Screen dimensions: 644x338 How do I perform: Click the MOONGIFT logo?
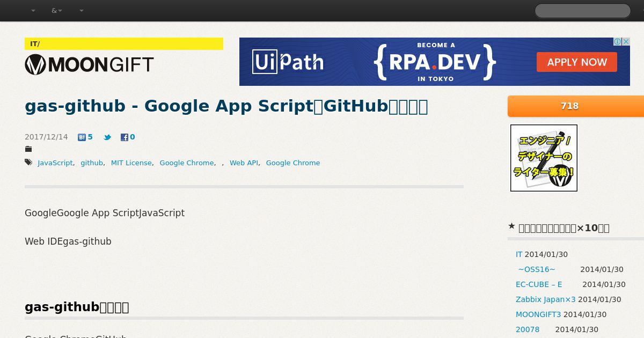(x=89, y=64)
